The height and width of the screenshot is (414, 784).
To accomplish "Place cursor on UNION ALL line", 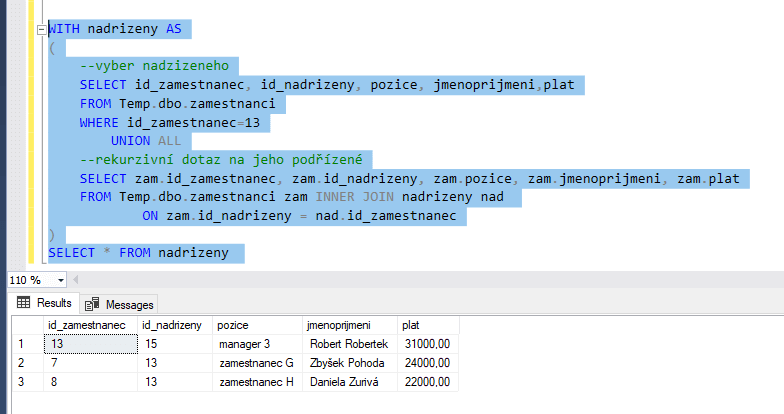I will point(146,141).
